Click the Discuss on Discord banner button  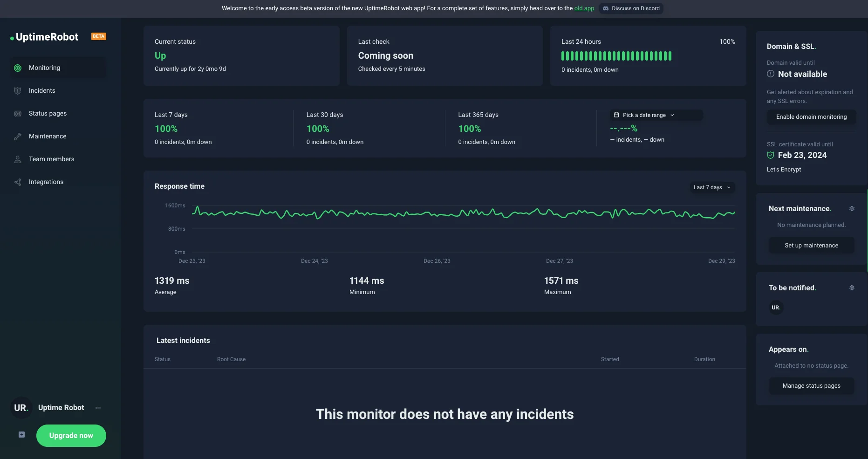point(631,8)
